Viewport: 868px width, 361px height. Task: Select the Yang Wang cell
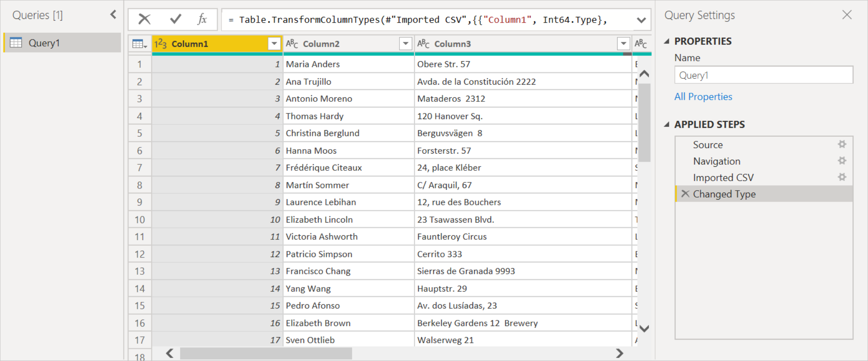tap(349, 288)
